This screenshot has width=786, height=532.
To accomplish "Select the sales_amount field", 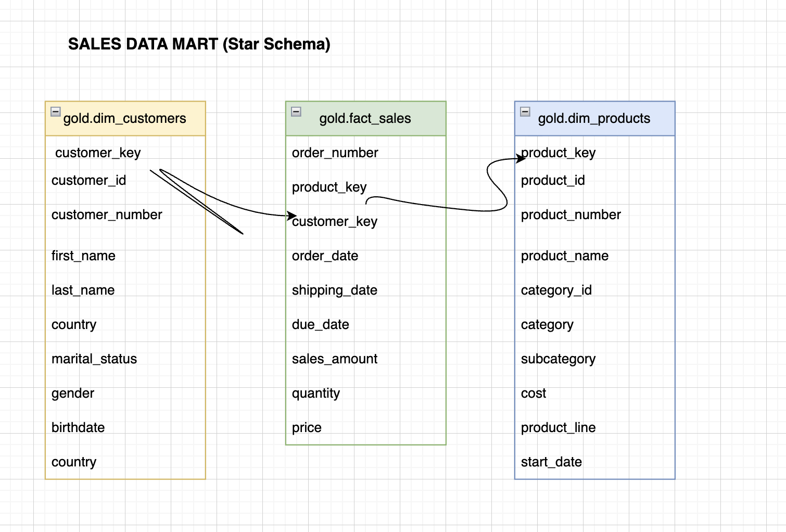I will [335, 359].
